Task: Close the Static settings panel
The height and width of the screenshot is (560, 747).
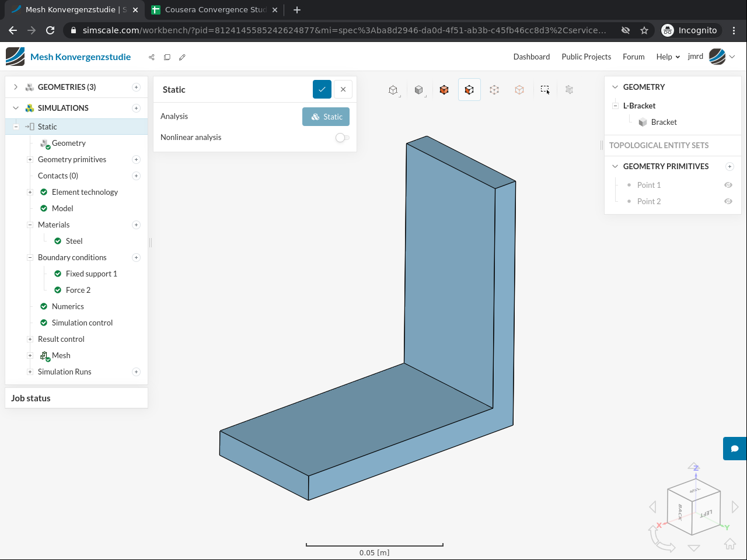Action: point(343,89)
